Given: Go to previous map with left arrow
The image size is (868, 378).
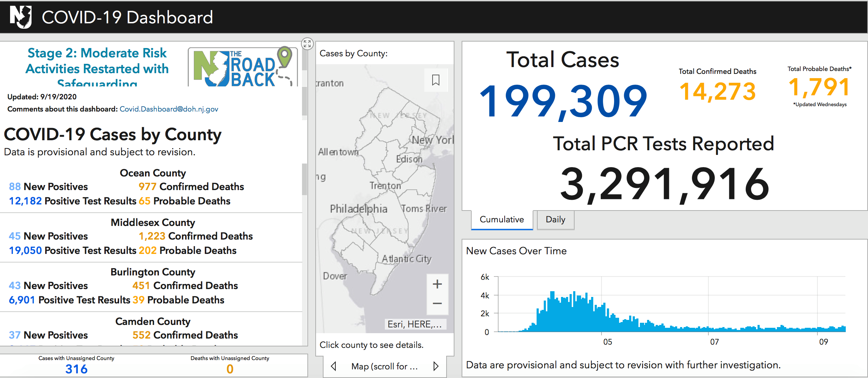Looking at the screenshot, I should [334, 366].
